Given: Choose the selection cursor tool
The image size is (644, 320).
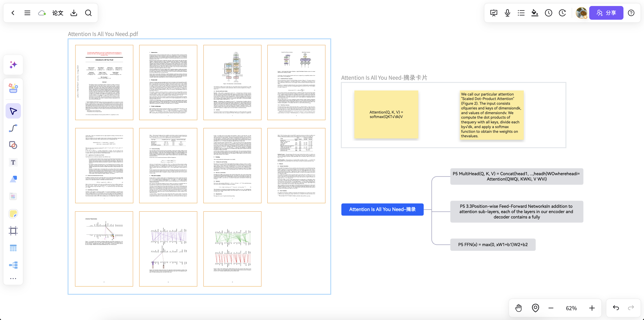Looking at the screenshot, I should [x=13, y=111].
